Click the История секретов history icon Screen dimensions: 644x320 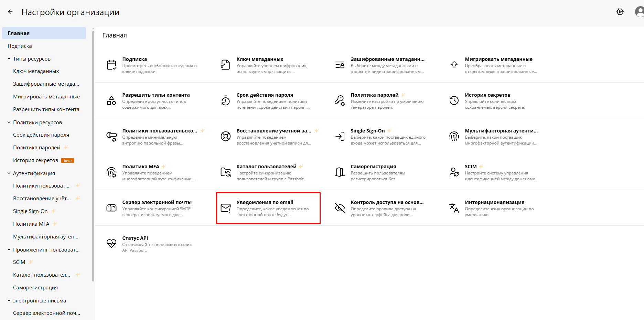point(454,100)
